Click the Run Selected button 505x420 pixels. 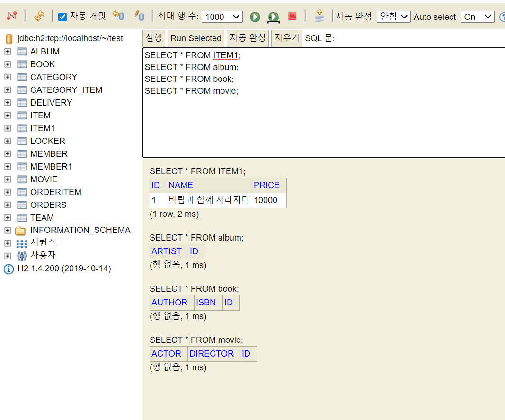(196, 38)
